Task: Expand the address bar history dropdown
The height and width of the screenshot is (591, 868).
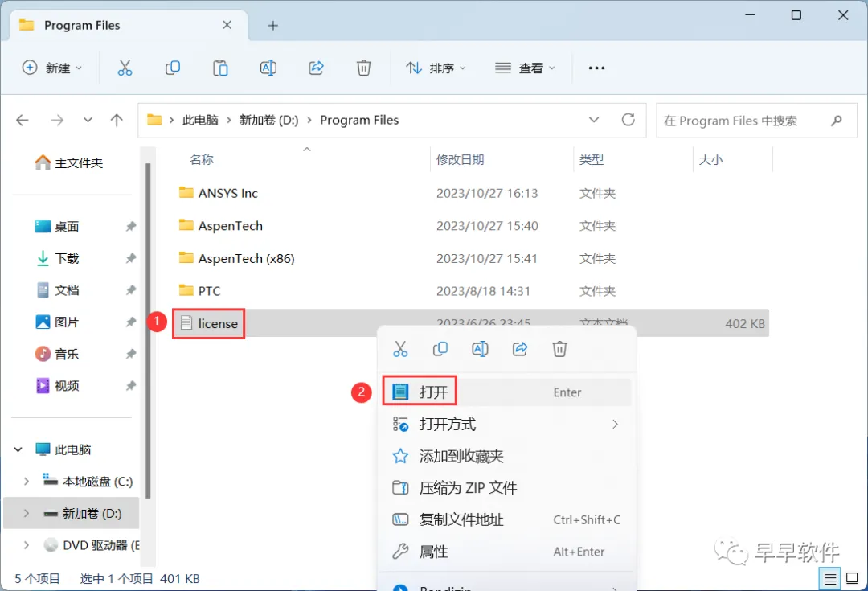Action: tap(593, 120)
